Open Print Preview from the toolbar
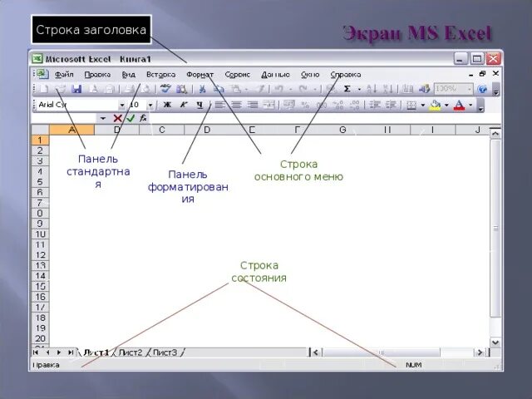This screenshot has height=399, width=532. pyautogui.click(x=145, y=89)
